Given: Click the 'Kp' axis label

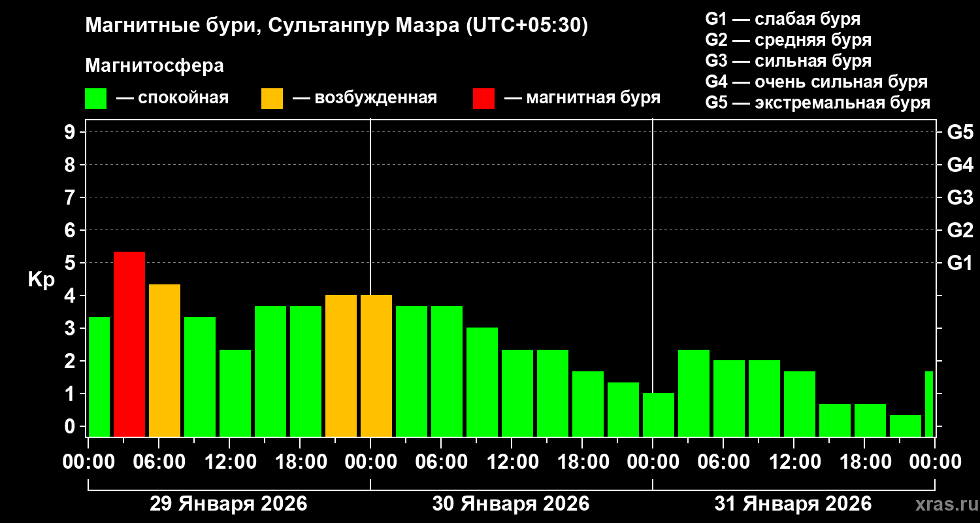Looking at the screenshot, I should click(x=41, y=280).
